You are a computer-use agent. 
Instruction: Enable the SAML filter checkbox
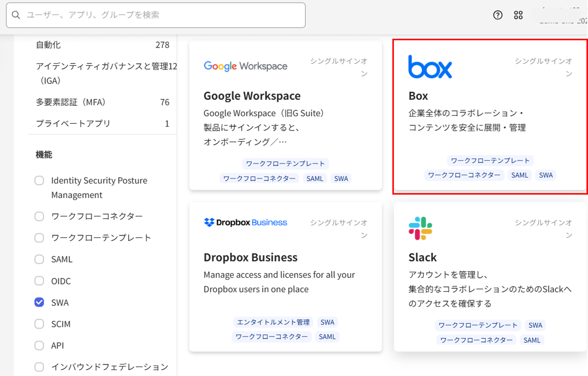pyautogui.click(x=39, y=259)
